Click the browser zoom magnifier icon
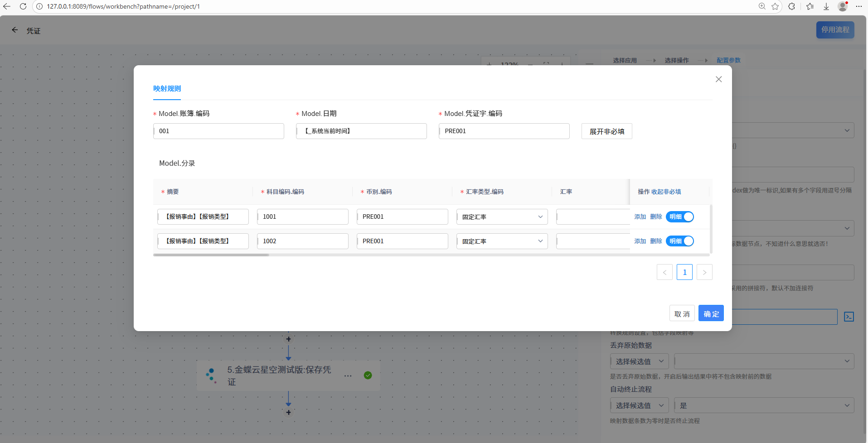The height and width of the screenshot is (443, 868). coord(762,6)
